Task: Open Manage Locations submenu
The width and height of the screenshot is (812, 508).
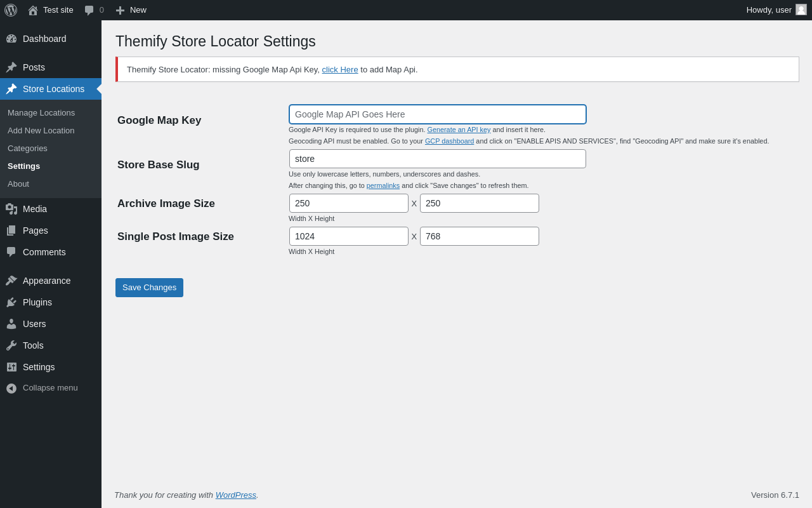Action: pos(41,112)
